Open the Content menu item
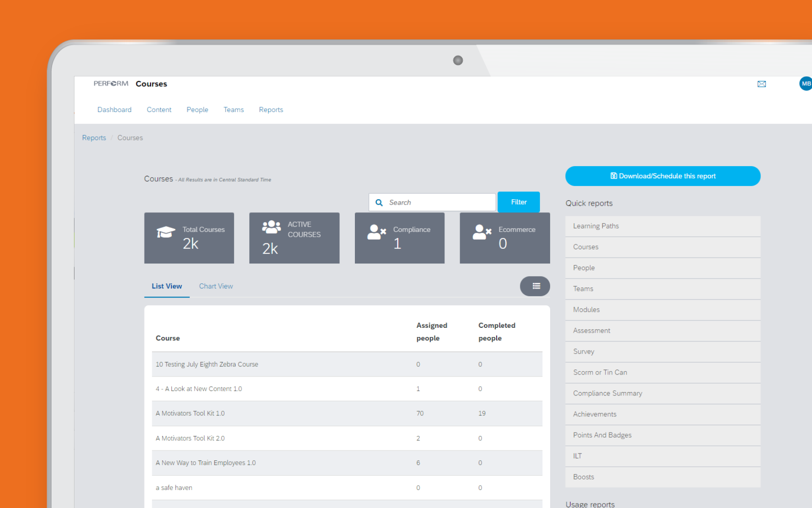 coord(159,110)
